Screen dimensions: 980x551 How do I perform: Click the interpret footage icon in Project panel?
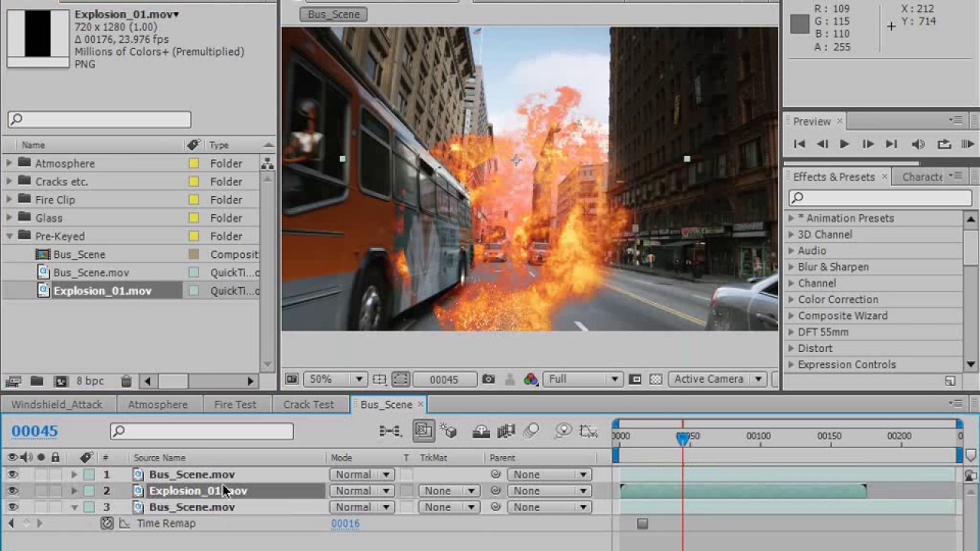tap(13, 381)
